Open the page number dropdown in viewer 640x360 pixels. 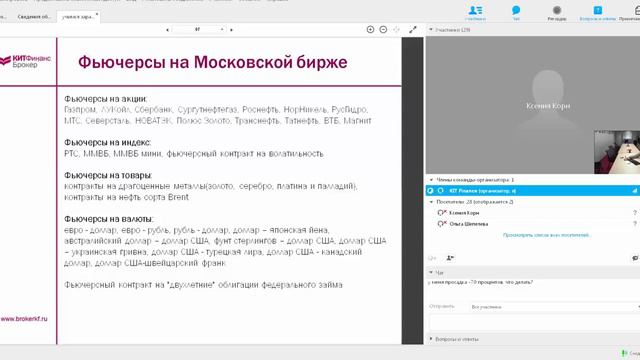[222, 29]
